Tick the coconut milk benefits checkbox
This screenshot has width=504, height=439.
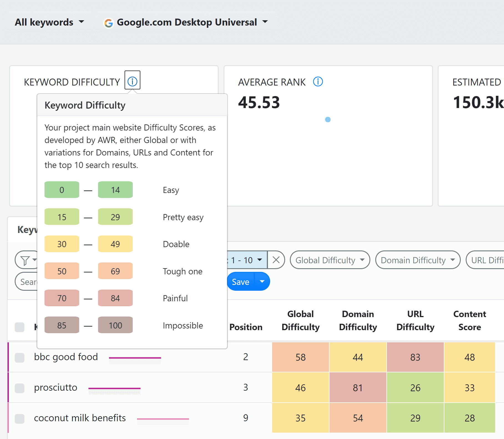pos(19,418)
